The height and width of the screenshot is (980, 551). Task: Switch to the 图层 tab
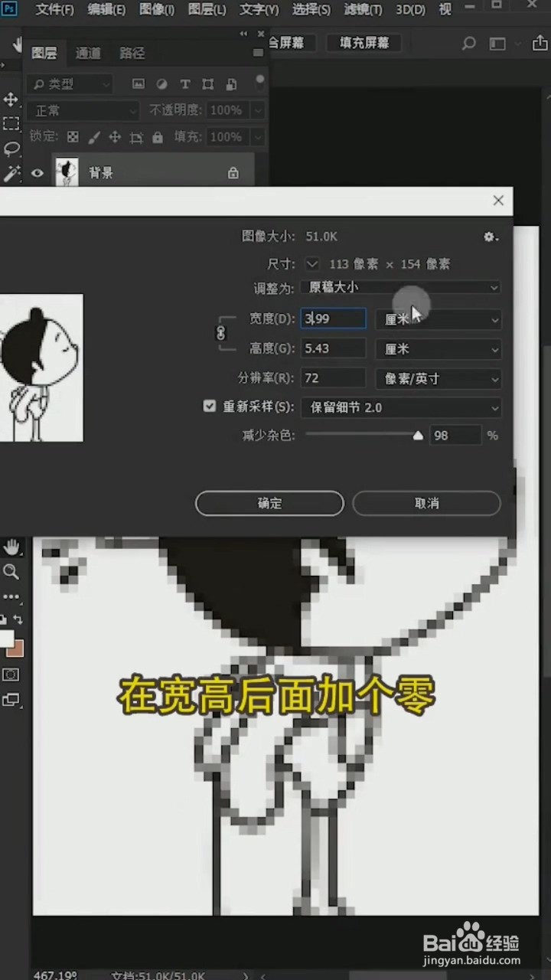[x=44, y=53]
